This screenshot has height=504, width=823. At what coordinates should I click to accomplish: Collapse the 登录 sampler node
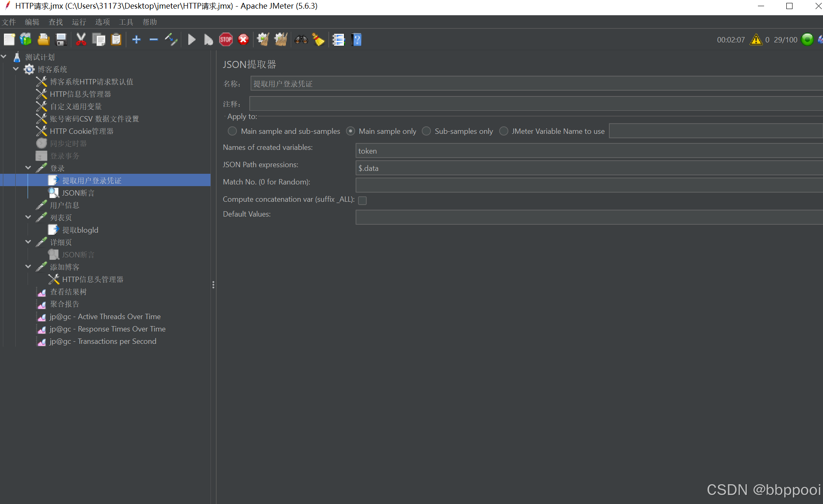pyautogui.click(x=28, y=168)
